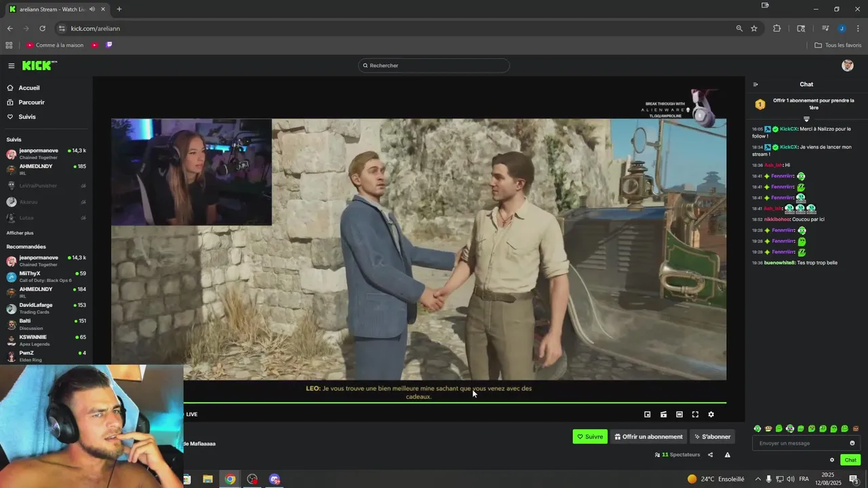The width and height of the screenshot is (868, 488).
Task: Report the stream with the warning triangle
Action: point(727,455)
